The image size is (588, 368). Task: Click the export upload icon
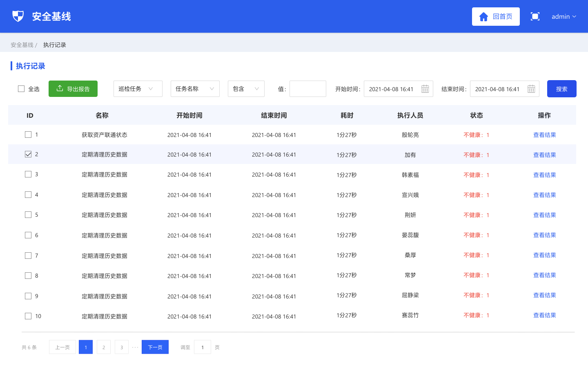click(60, 88)
